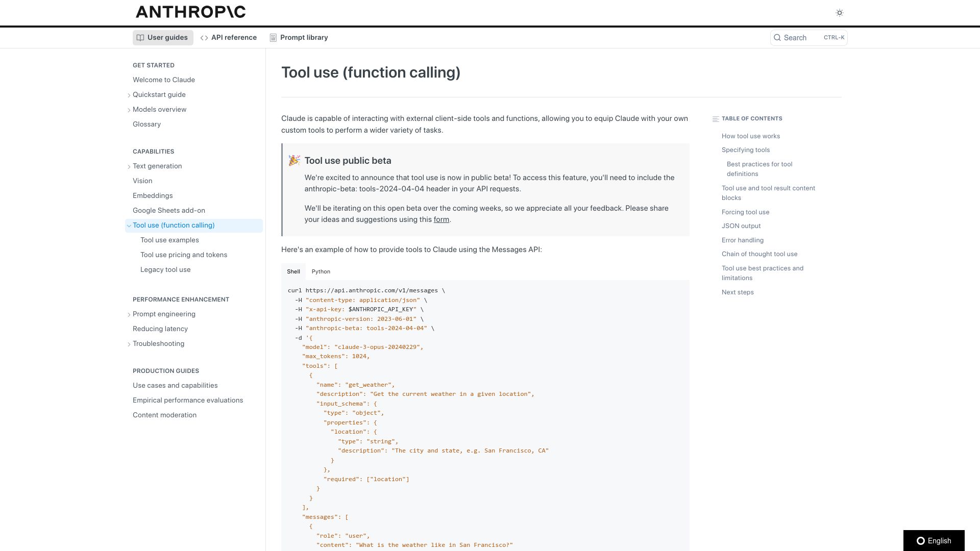Switch to the Python code tab
The width and height of the screenshot is (980, 551).
click(321, 272)
